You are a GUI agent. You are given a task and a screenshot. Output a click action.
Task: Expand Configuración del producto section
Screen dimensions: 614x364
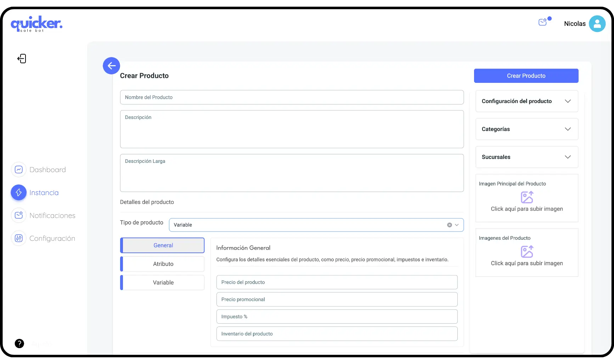click(x=527, y=101)
